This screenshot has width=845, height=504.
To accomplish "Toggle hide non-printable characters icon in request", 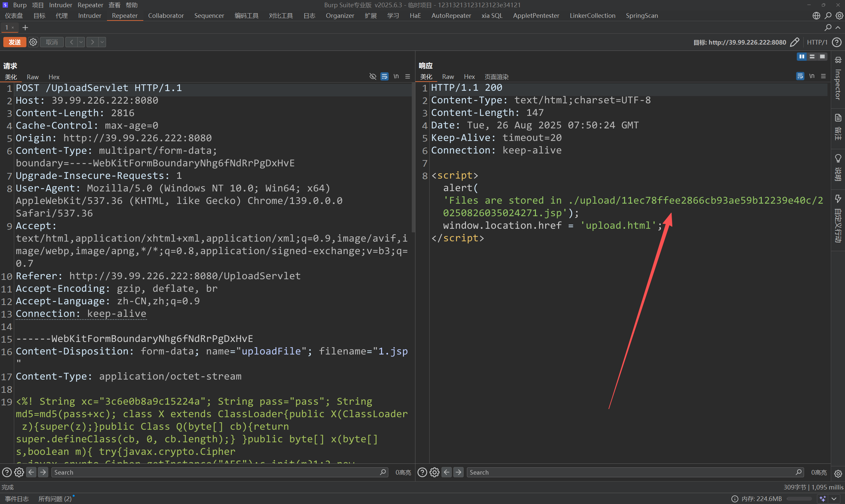I will coord(373,77).
